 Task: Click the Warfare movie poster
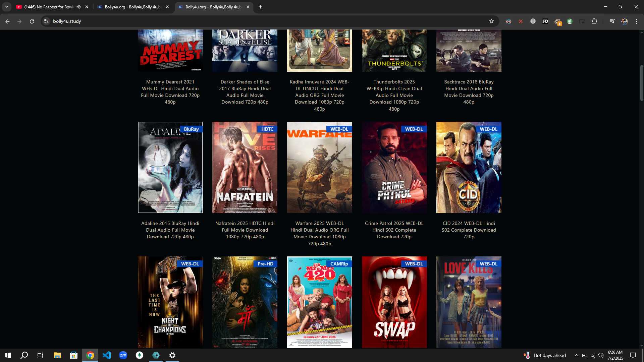319,167
